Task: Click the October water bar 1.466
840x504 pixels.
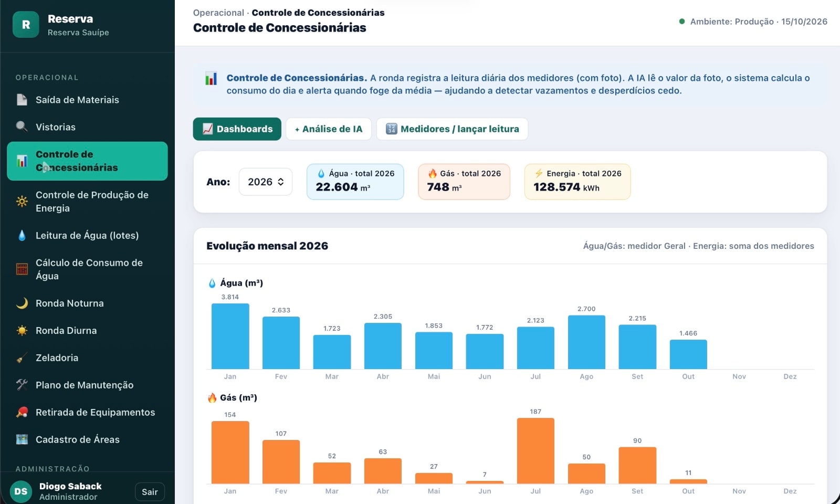Action: [x=688, y=354]
